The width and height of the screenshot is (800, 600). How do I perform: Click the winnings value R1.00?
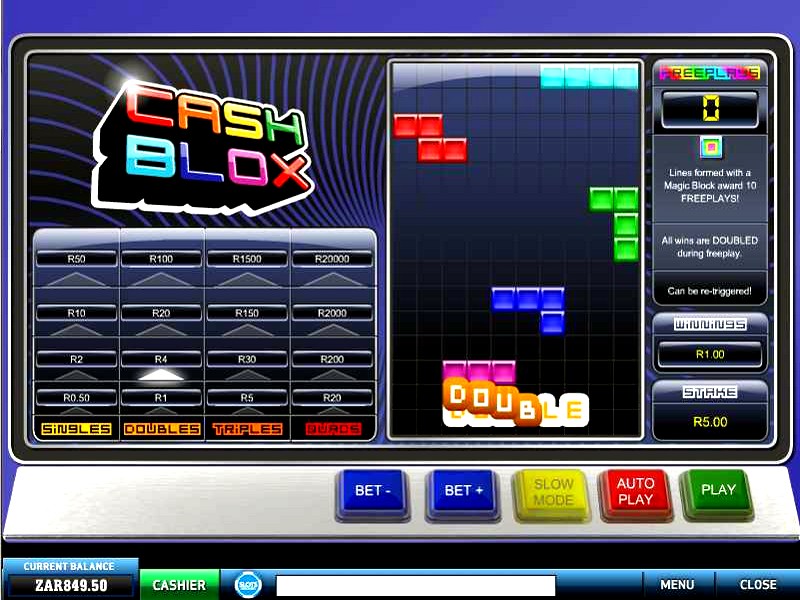click(x=710, y=354)
